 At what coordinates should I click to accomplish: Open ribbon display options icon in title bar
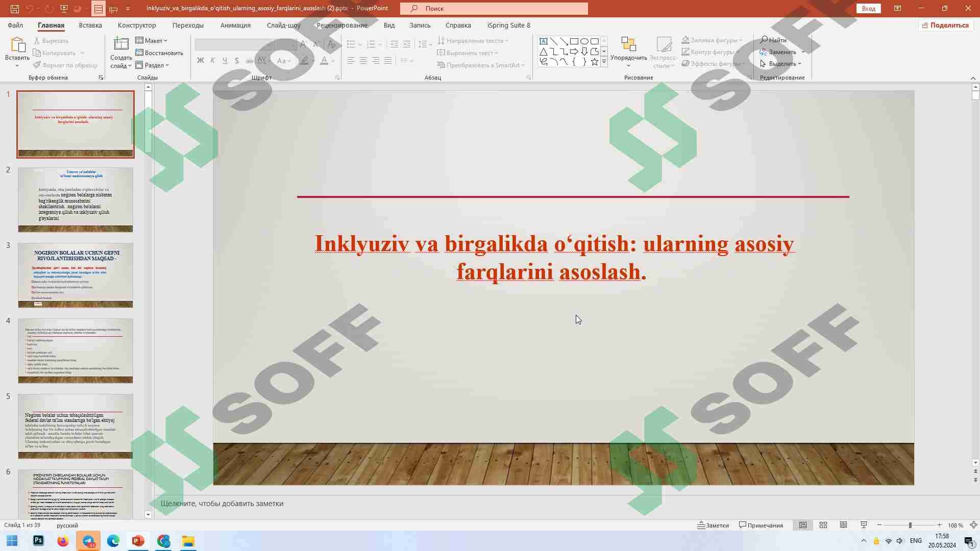[x=897, y=8]
